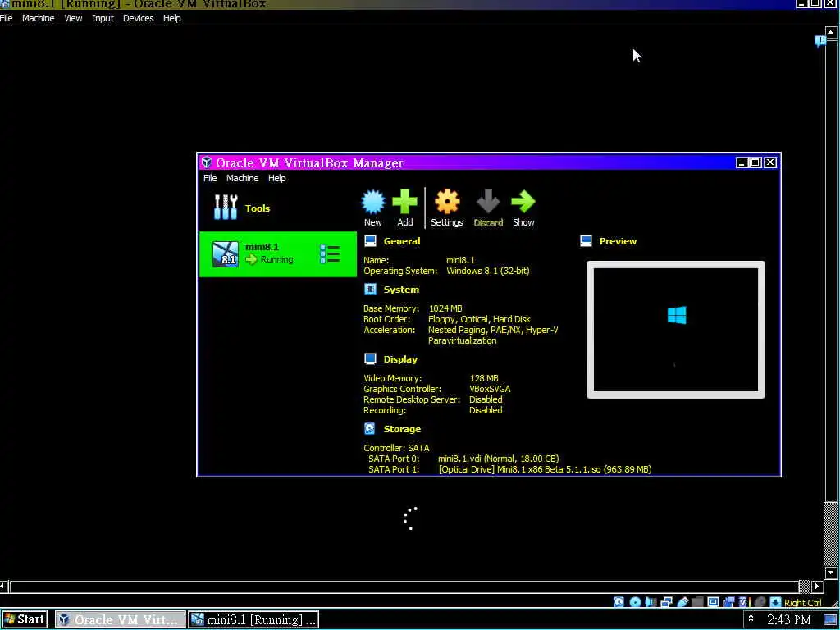Click the hard disk activity status icon
The width and height of the screenshot is (840, 630).
[619, 602]
